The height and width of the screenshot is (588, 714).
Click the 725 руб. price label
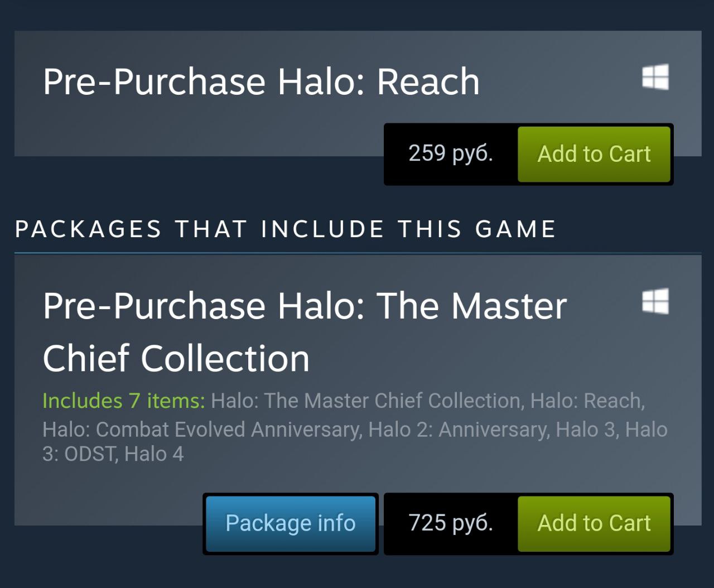tap(451, 523)
